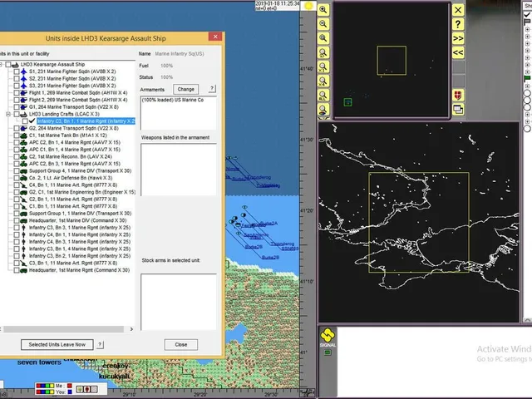Select 'C2, 1st Marine Reconn. Bn (LAV X 24)' row
Screen dimensions: 532x399
click(71, 157)
